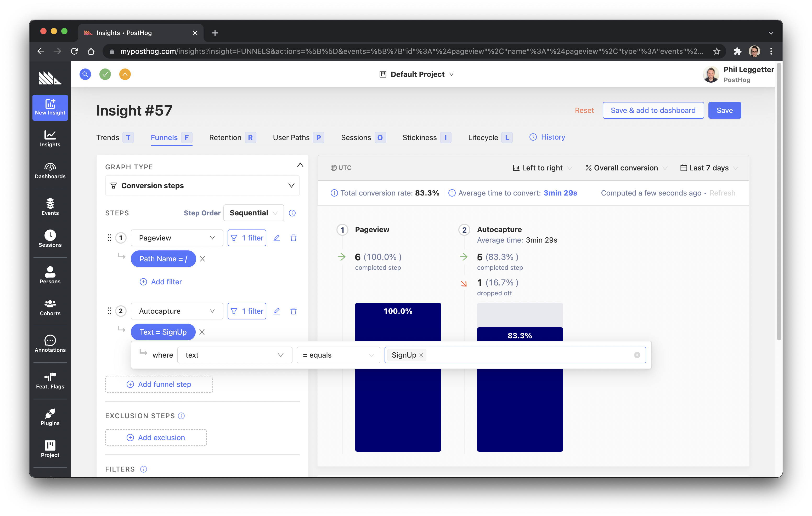Open the Last 7 days date range selector

pyautogui.click(x=708, y=168)
